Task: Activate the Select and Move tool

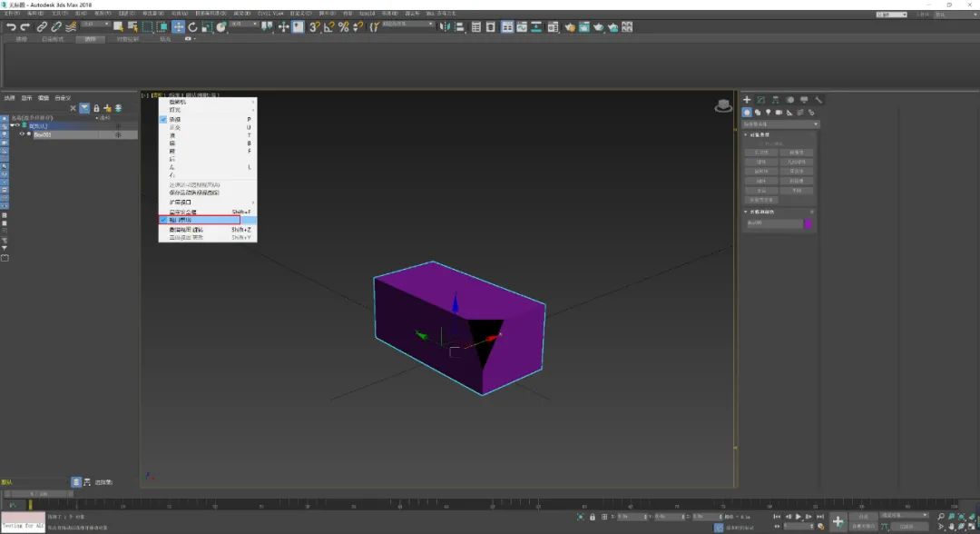Action: (x=178, y=27)
